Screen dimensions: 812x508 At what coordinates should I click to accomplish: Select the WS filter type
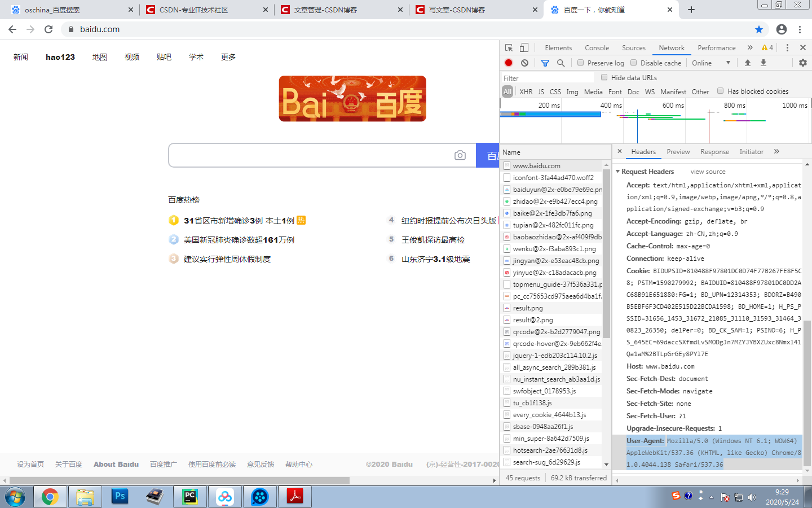(650, 91)
